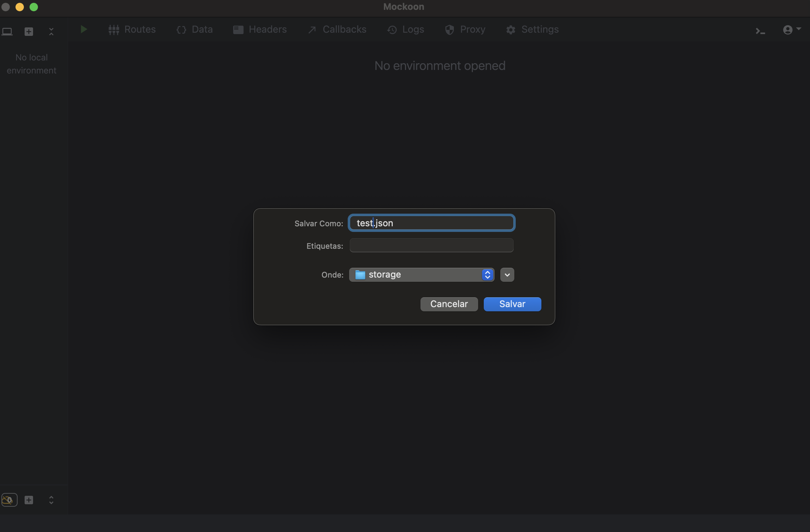Screen dimensions: 810x532
Task: Click the add cloud environment plus icon
Action: [x=29, y=500]
